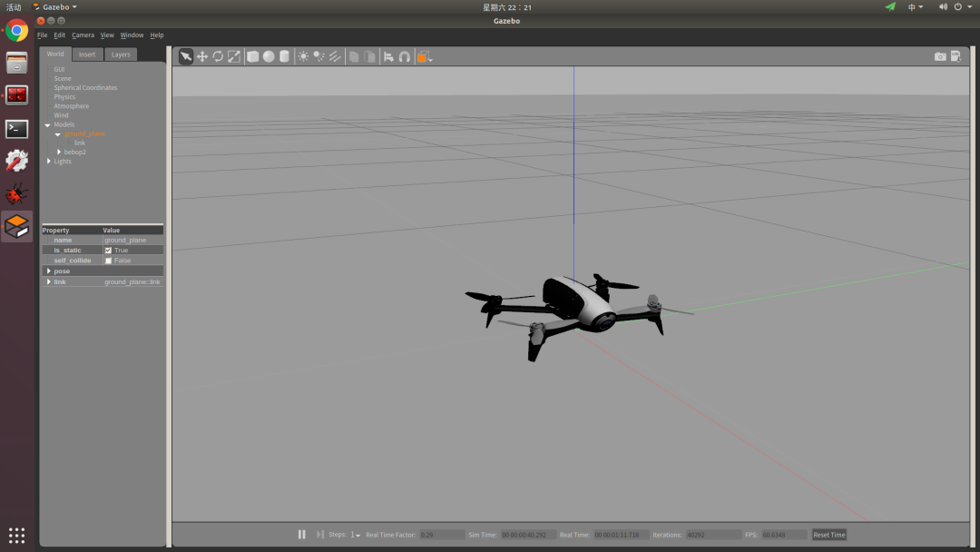Screen dimensions: 980x552
Task: Select the rotate mode tool
Action: coord(218,56)
